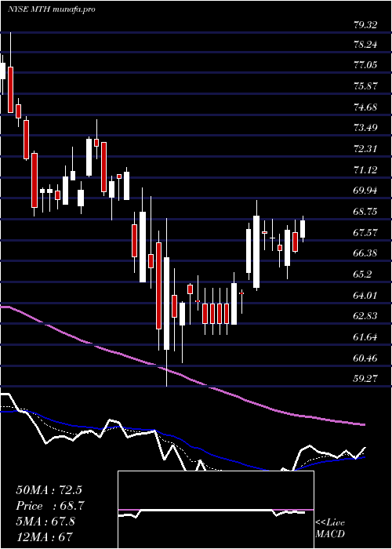Image resolution: width=392 pixels, height=549 pixels.
Task: Select the 59.27 price axis label
Action: [365, 379]
